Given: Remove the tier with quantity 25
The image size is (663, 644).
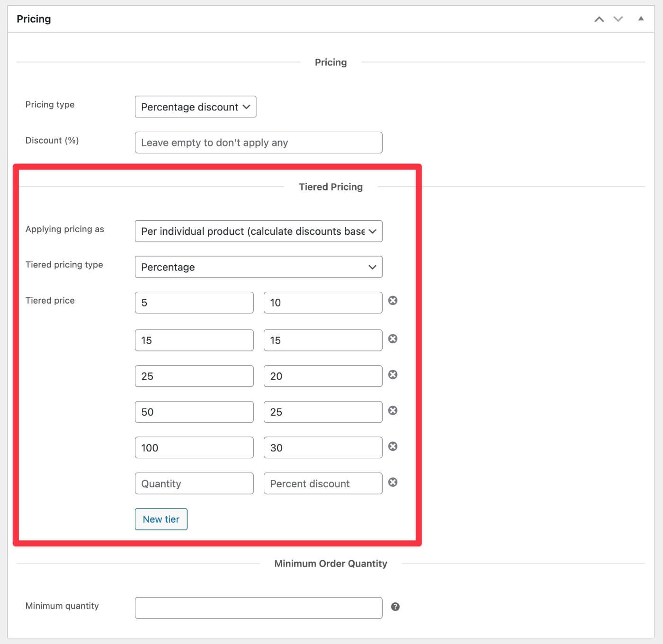Looking at the screenshot, I should coord(393,375).
